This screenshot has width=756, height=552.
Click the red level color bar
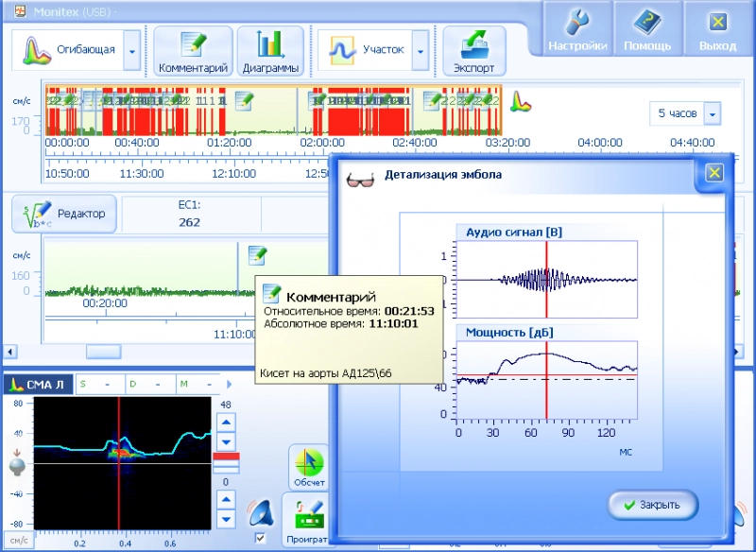point(225,461)
